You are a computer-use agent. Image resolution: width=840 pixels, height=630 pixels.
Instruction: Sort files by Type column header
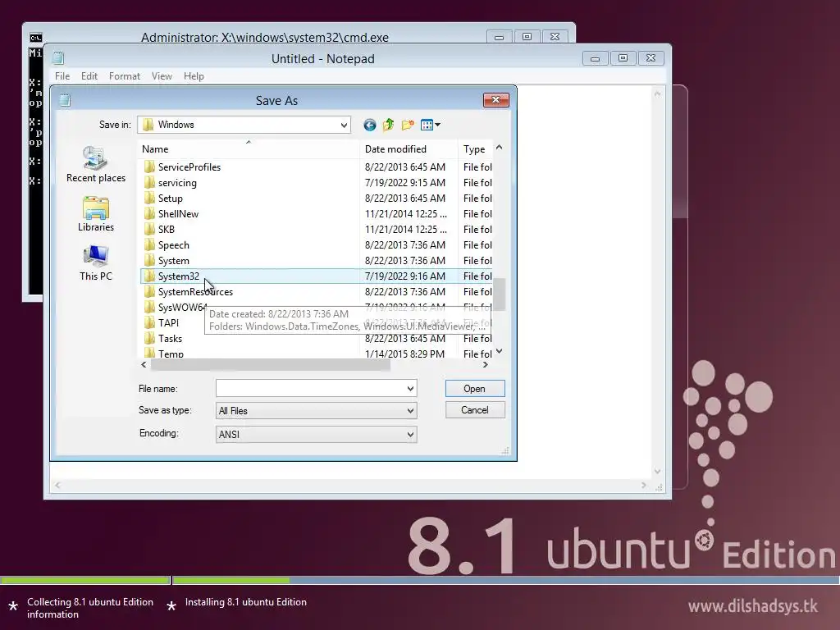tap(475, 149)
